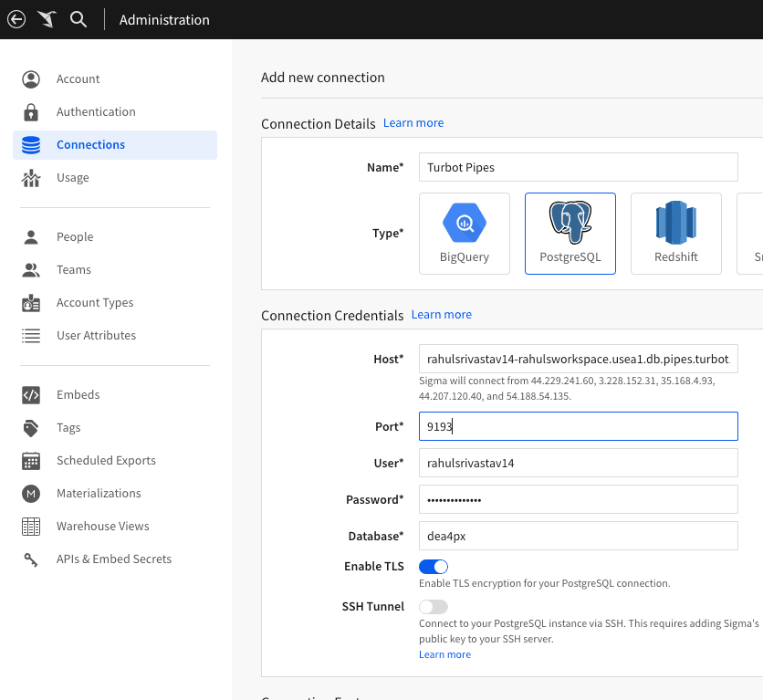Click the Usage chart icon
This screenshot has height=700, width=763.
(31, 178)
